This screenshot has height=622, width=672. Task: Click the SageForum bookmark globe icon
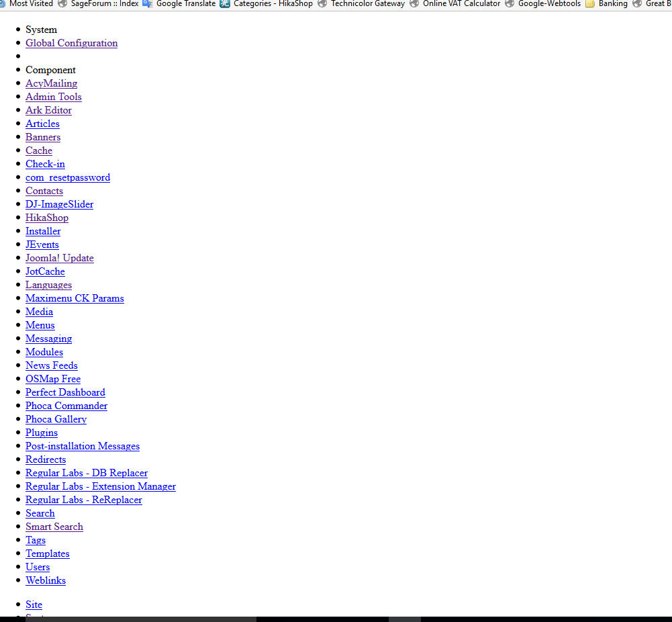62,3
